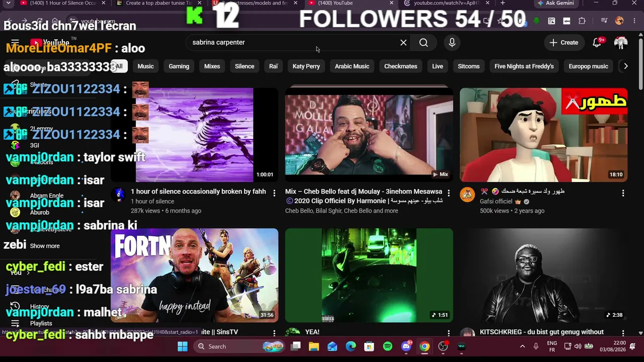Viewport: 644px width, 362px height.
Task: Select the Sitcoms filter chip
Action: pyautogui.click(x=468, y=66)
